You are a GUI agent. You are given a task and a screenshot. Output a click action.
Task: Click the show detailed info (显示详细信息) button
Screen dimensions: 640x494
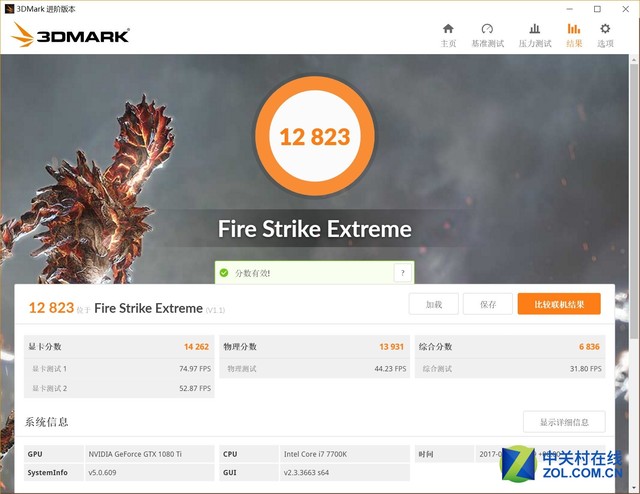(x=564, y=422)
